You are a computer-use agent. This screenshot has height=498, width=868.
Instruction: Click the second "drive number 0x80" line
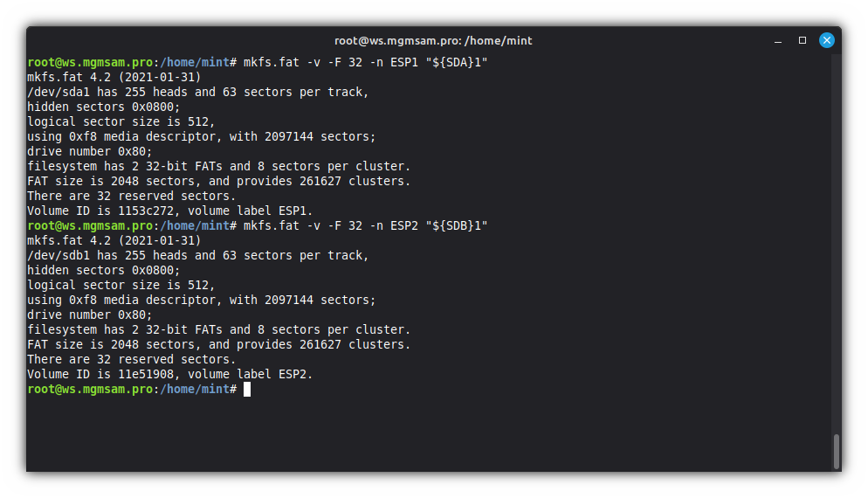click(89, 315)
